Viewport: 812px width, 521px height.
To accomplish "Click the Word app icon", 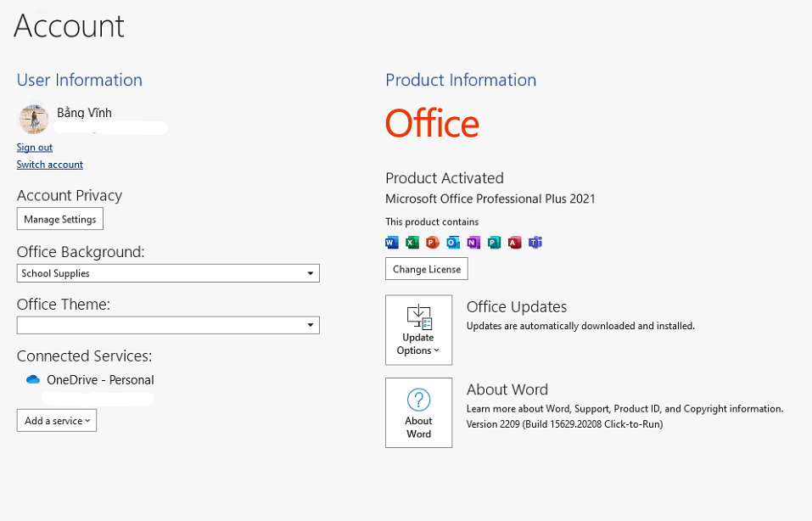I will (392, 243).
